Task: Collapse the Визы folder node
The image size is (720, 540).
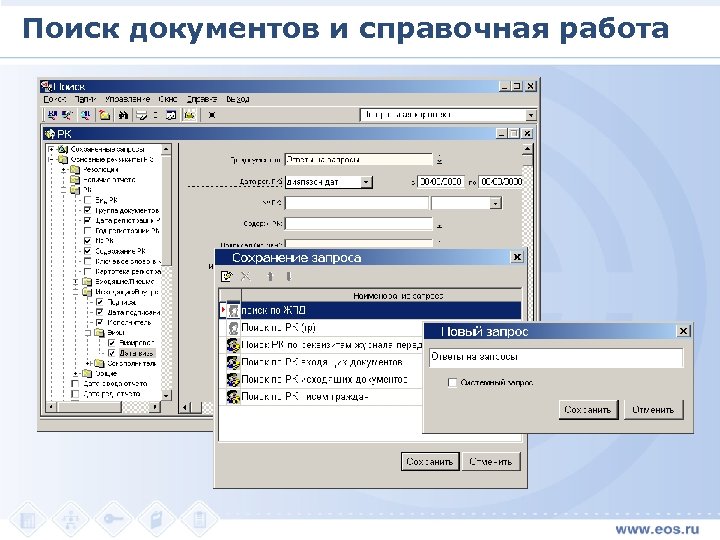Action: pyautogui.click(x=88, y=333)
